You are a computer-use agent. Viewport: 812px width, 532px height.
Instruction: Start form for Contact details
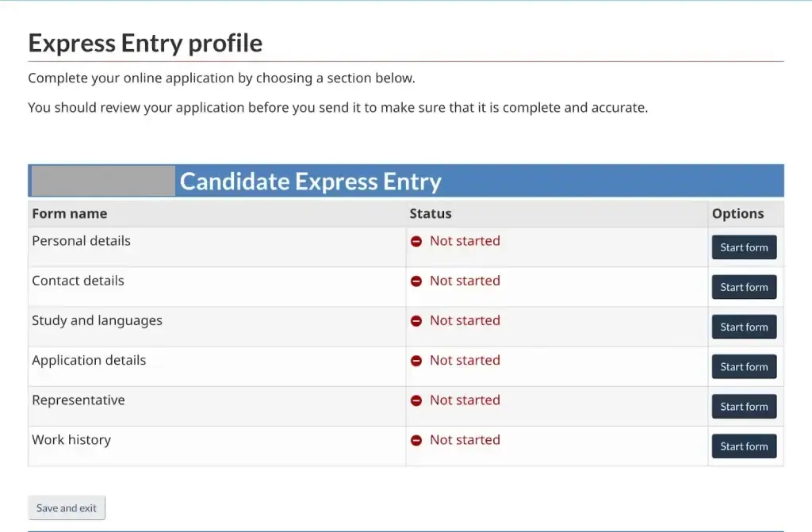coord(744,286)
